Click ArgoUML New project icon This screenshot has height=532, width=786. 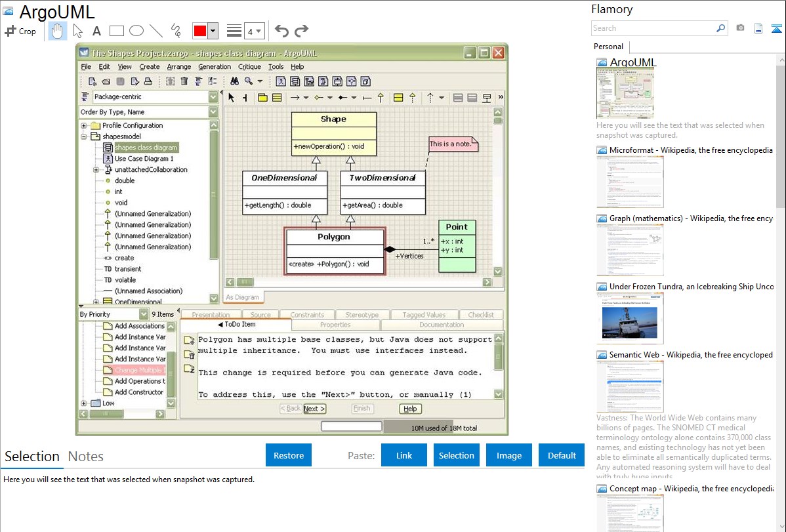[93, 81]
